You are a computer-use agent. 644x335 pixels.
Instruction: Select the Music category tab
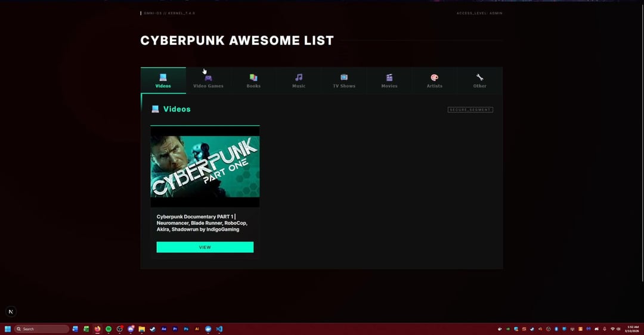[x=299, y=80]
